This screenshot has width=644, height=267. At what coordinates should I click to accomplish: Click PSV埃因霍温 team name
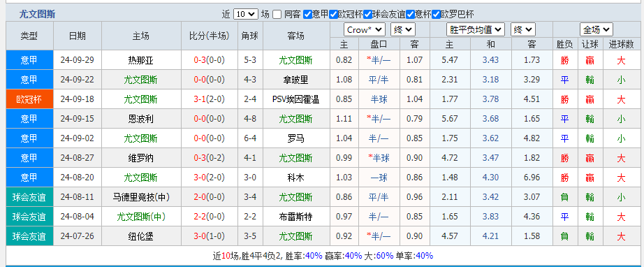[x=295, y=99]
